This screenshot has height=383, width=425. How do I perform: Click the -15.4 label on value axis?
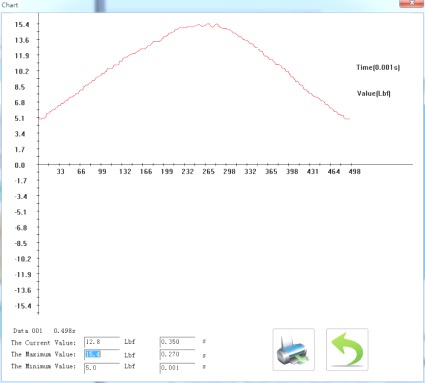point(23,306)
